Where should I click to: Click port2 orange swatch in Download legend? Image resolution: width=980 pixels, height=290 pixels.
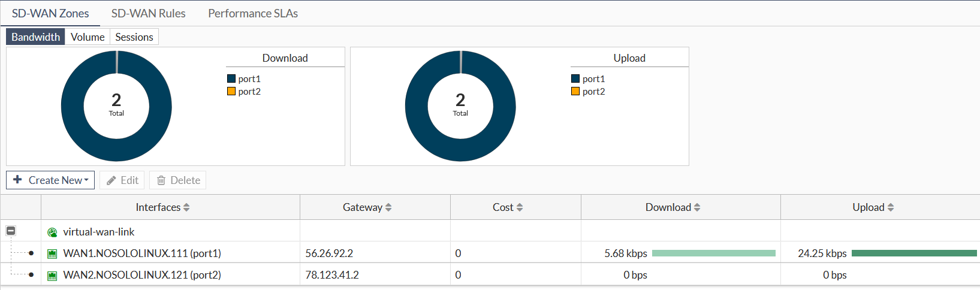click(231, 92)
